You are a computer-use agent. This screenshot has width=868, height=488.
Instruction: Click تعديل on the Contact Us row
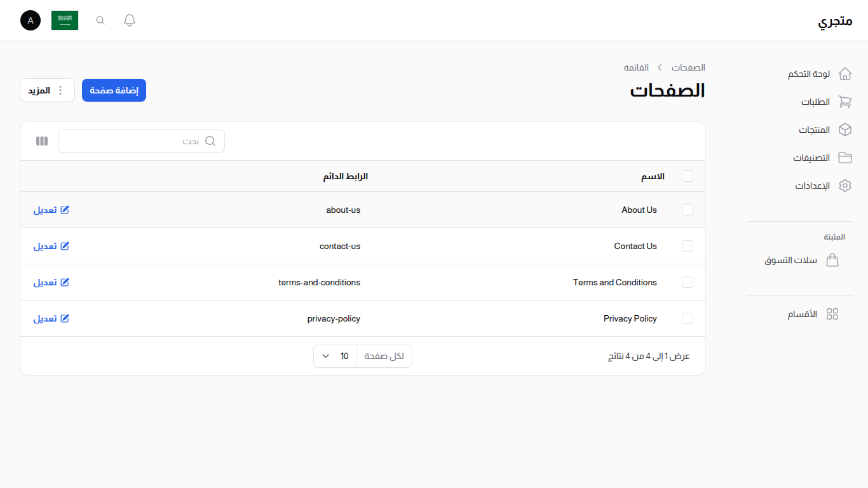pos(51,246)
